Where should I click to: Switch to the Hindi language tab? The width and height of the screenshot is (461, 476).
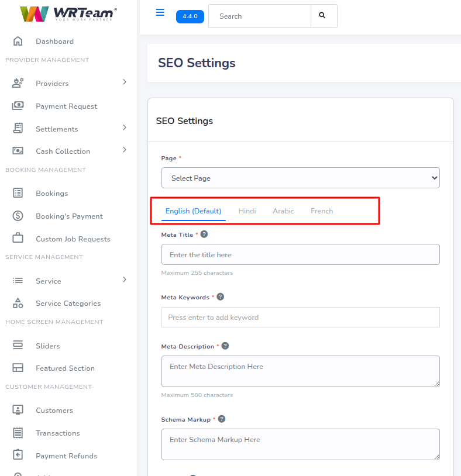pos(247,211)
